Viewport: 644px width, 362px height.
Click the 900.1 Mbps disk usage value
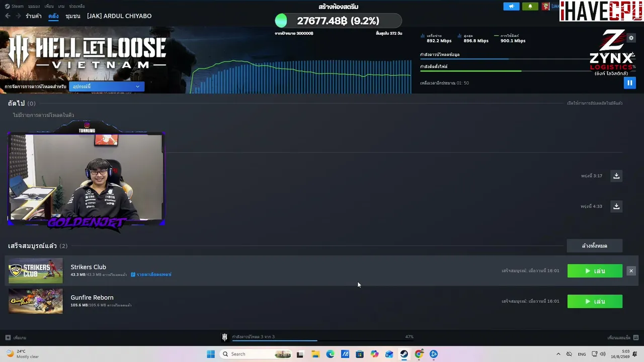pos(513,41)
